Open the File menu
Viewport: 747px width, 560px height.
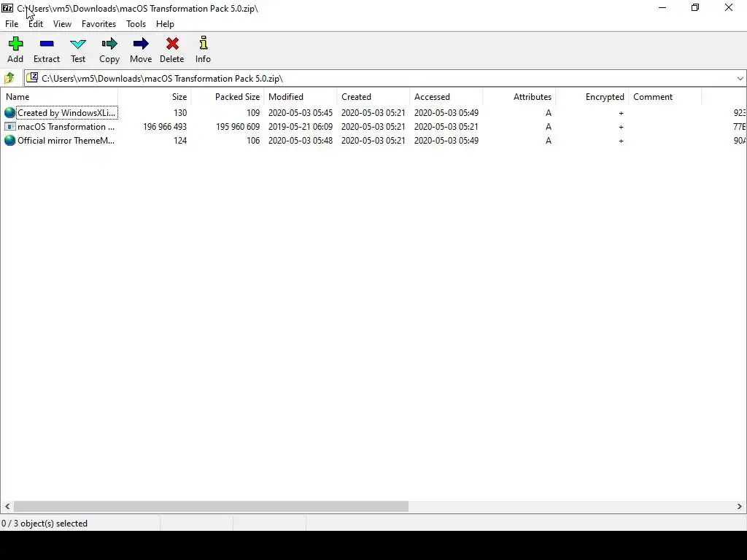coord(12,24)
